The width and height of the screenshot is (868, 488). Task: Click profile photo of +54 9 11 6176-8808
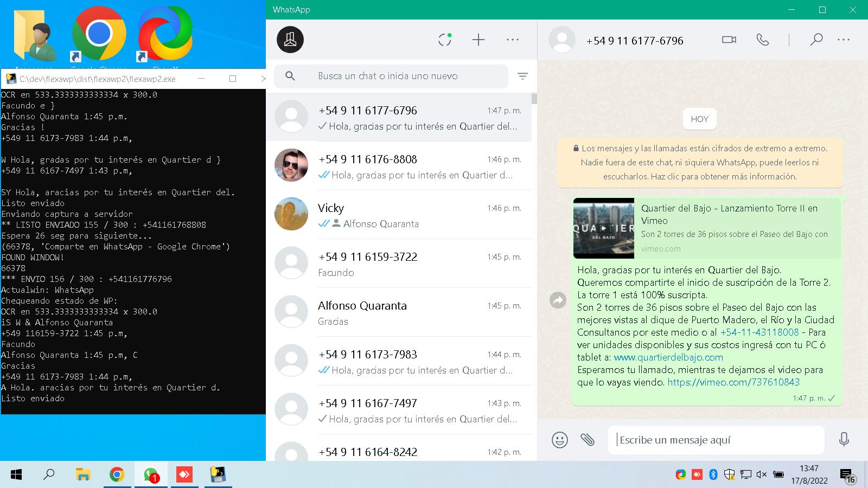(291, 165)
